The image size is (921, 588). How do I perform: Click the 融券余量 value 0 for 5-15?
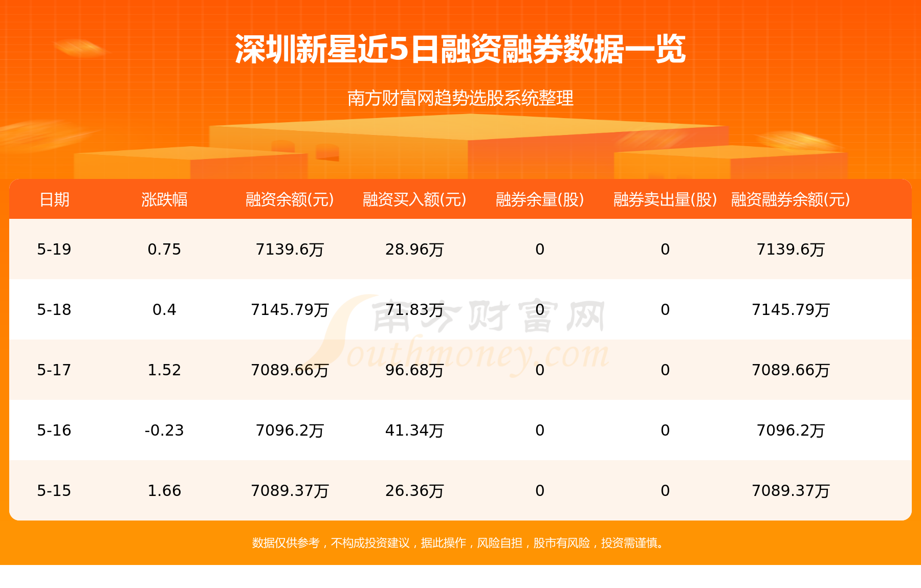pos(540,491)
